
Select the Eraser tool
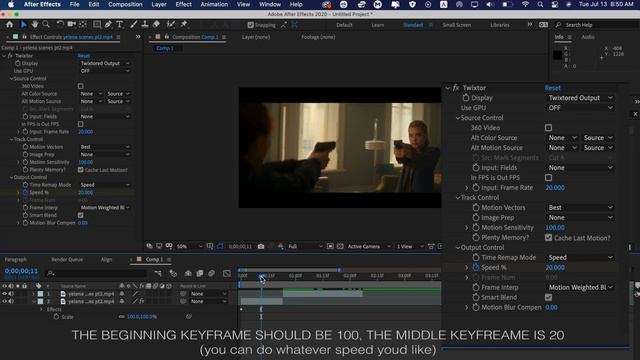click(x=156, y=24)
